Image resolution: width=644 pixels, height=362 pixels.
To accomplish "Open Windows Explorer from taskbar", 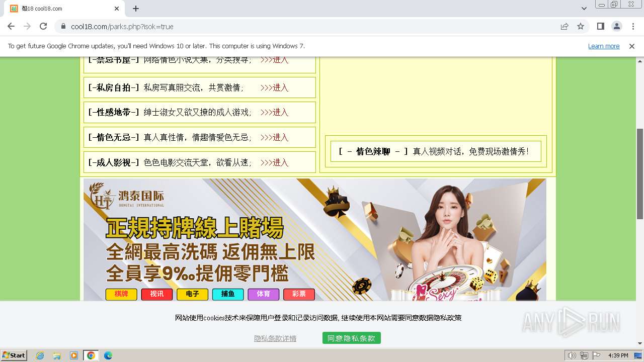I will coord(57,355).
